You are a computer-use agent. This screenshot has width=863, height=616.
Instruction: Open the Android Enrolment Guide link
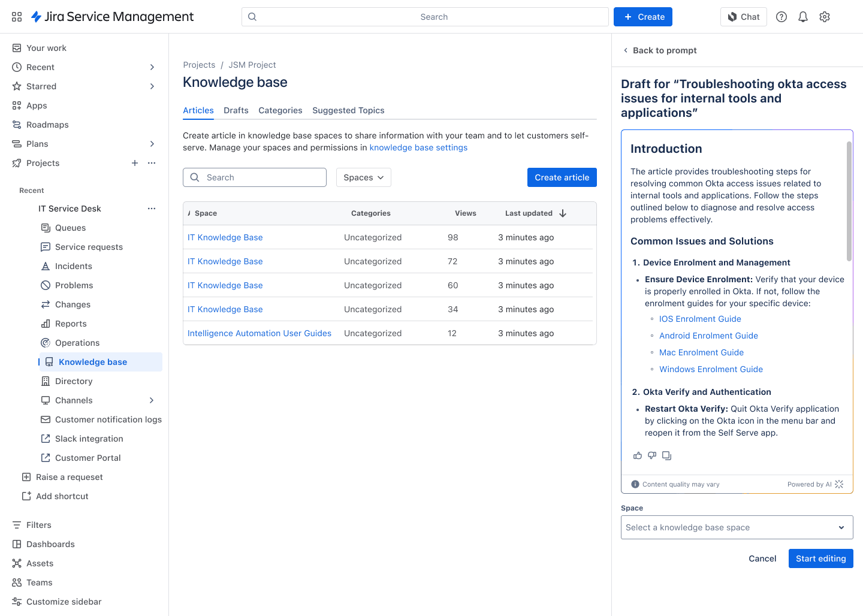click(708, 336)
